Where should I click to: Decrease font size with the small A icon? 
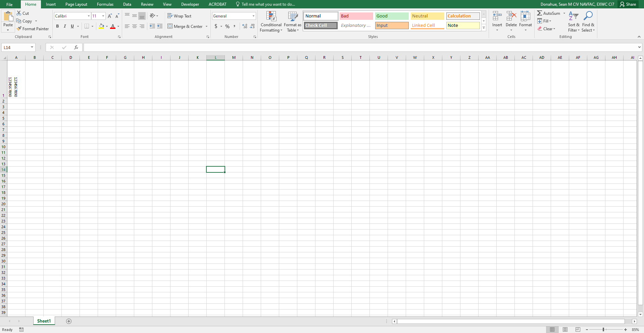tap(117, 16)
